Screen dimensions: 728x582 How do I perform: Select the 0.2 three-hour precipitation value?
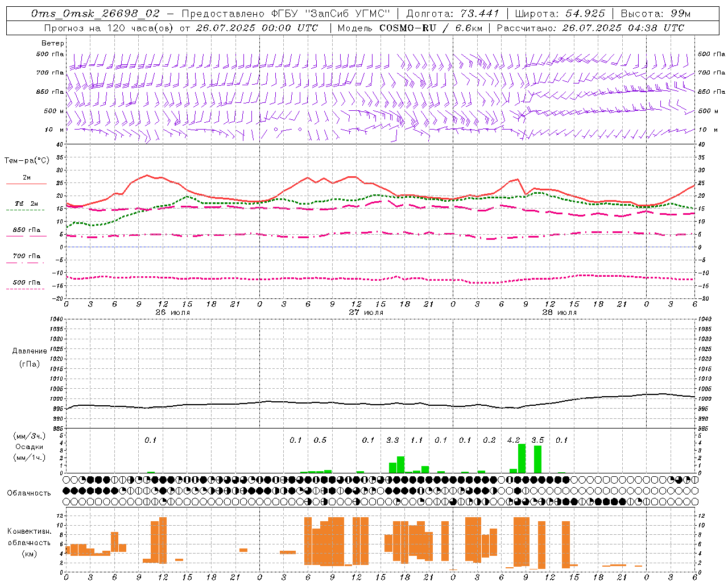pyautogui.click(x=489, y=440)
